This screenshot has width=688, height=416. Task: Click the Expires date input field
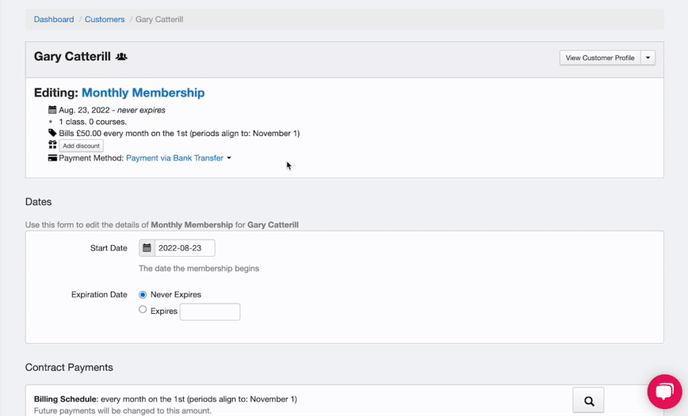(209, 312)
